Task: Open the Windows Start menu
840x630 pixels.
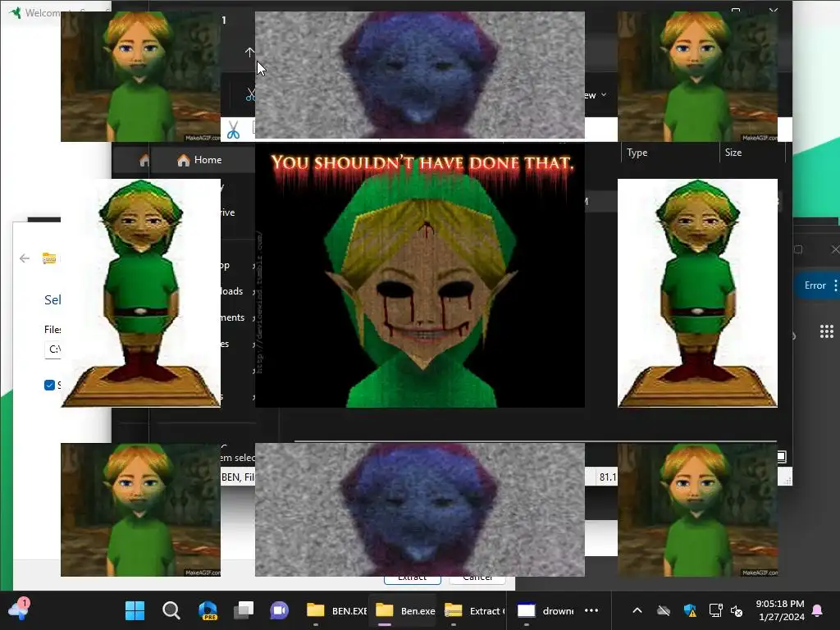Action: click(135, 610)
